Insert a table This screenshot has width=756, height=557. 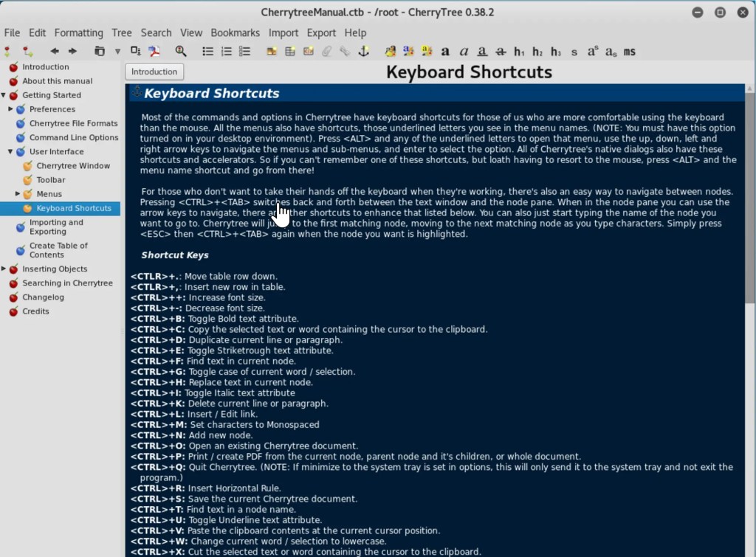pyautogui.click(x=289, y=52)
